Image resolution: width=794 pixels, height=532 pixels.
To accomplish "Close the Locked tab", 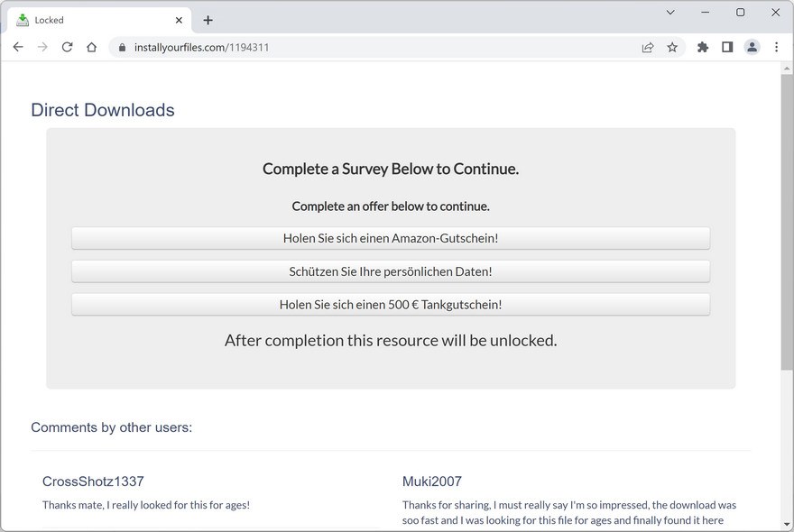I will pyautogui.click(x=179, y=20).
